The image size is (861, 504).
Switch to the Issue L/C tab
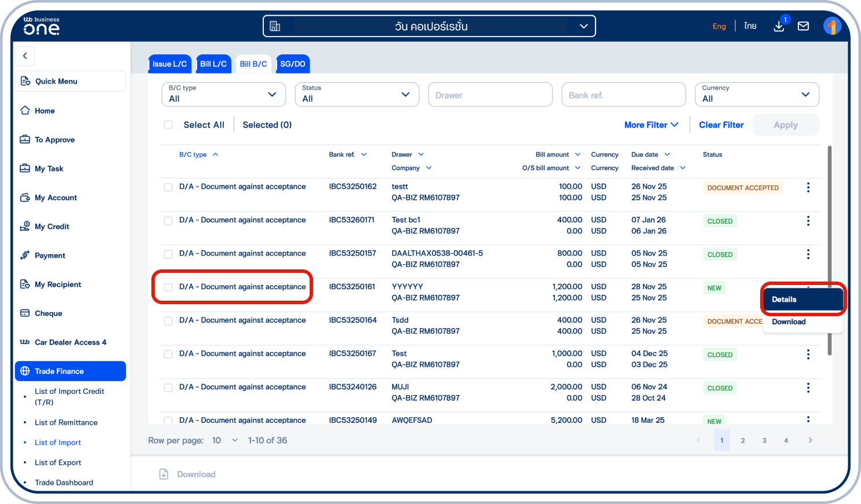(169, 64)
